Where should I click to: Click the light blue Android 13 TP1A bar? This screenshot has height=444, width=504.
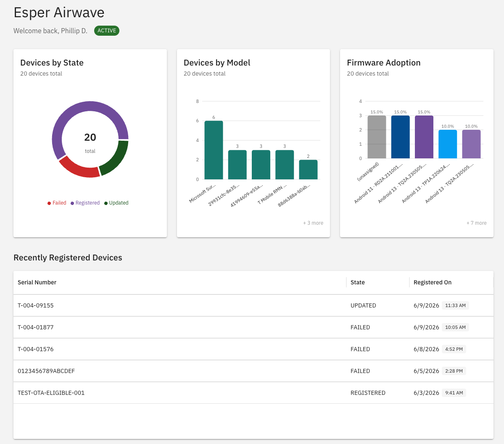tap(447, 144)
